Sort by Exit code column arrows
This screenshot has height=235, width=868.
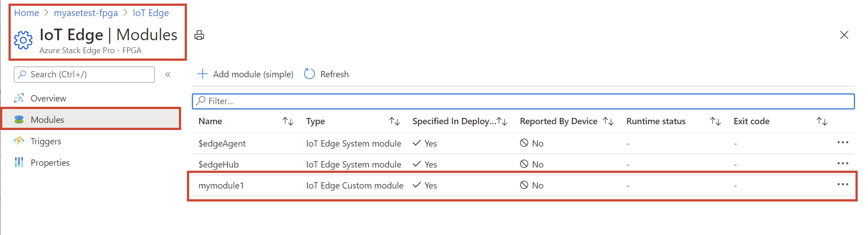(x=822, y=121)
